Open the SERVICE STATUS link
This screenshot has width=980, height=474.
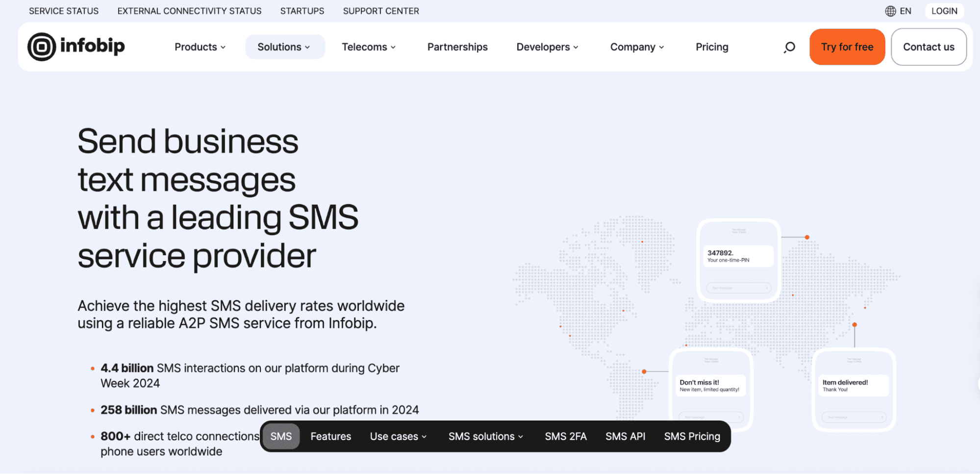click(64, 11)
